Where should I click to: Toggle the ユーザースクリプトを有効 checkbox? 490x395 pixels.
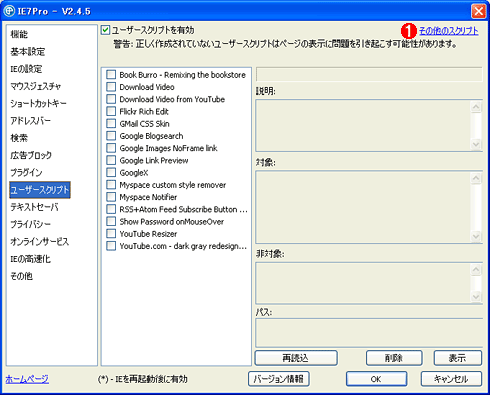click(x=105, y=30)
